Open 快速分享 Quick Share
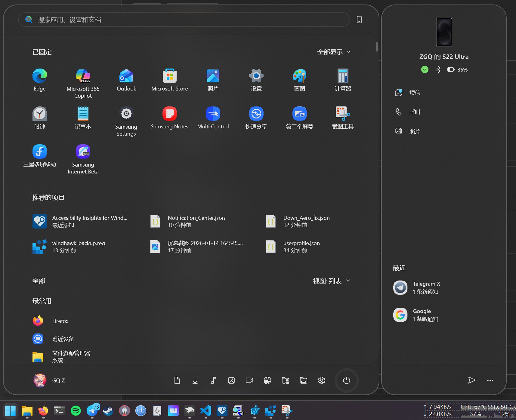The height and width of the screenshot is (420, 516). (256, 118)
